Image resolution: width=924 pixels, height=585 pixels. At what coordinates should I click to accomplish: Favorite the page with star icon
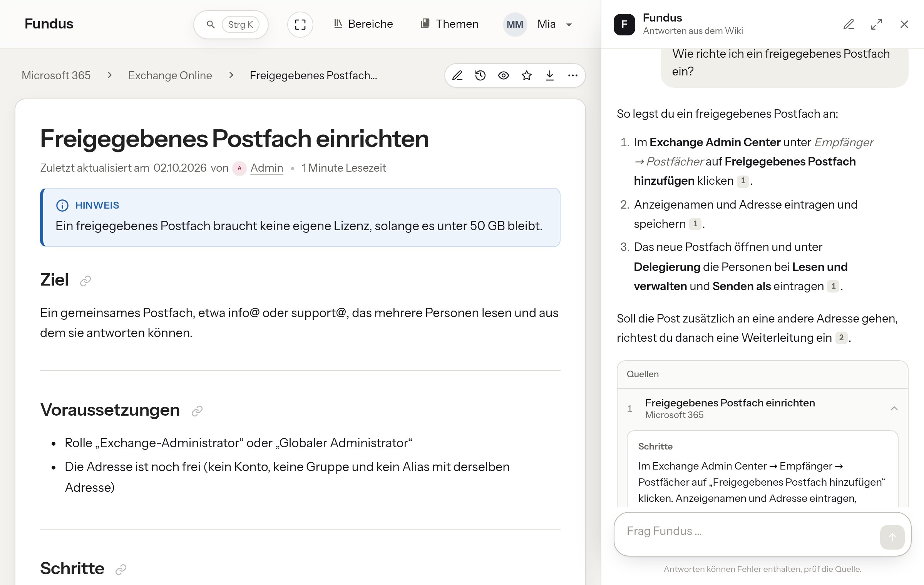point(527,75)
